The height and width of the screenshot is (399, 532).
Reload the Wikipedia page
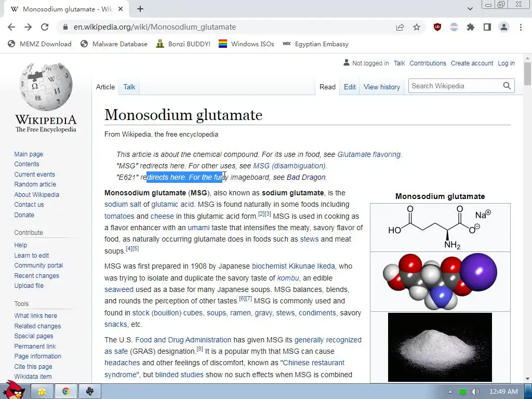click(x=45, y=27)
